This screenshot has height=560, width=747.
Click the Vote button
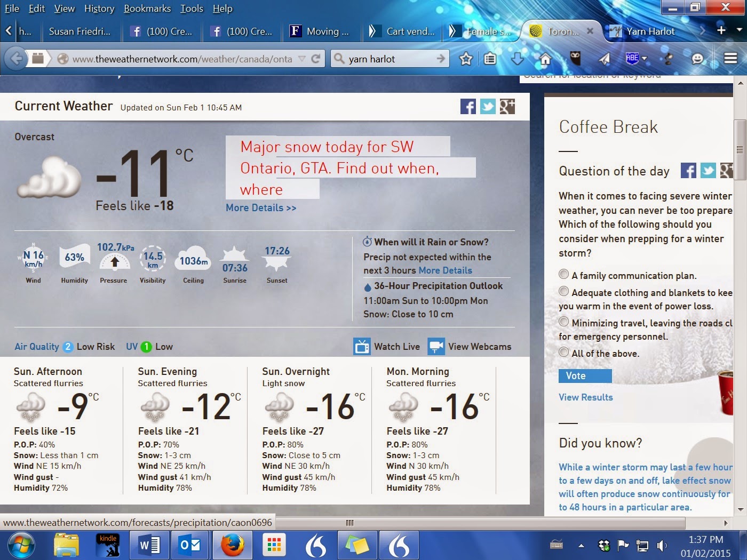coord(585,376)
